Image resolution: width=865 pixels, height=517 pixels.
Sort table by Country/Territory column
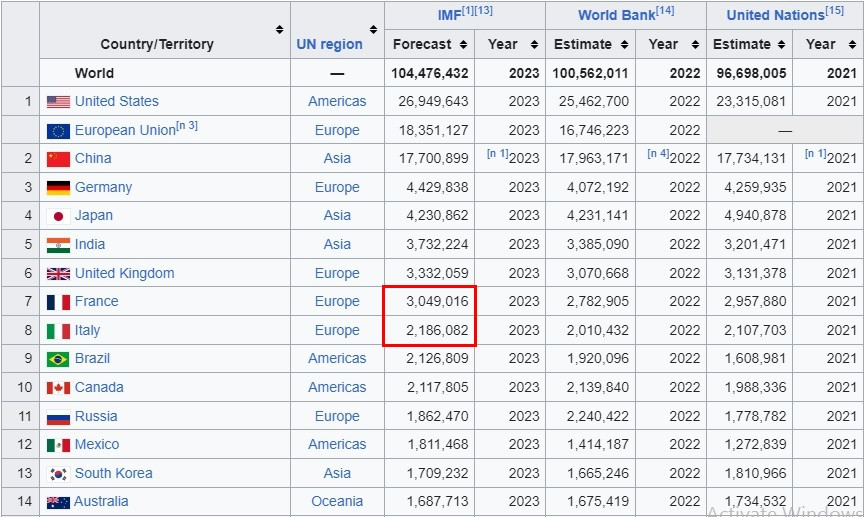[280, 30]
